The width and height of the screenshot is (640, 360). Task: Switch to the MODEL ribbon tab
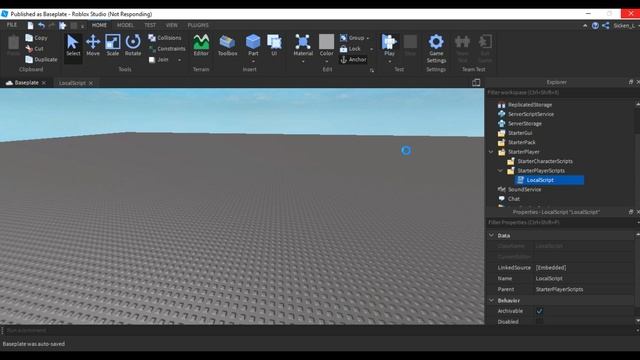[x=125, y=25]
